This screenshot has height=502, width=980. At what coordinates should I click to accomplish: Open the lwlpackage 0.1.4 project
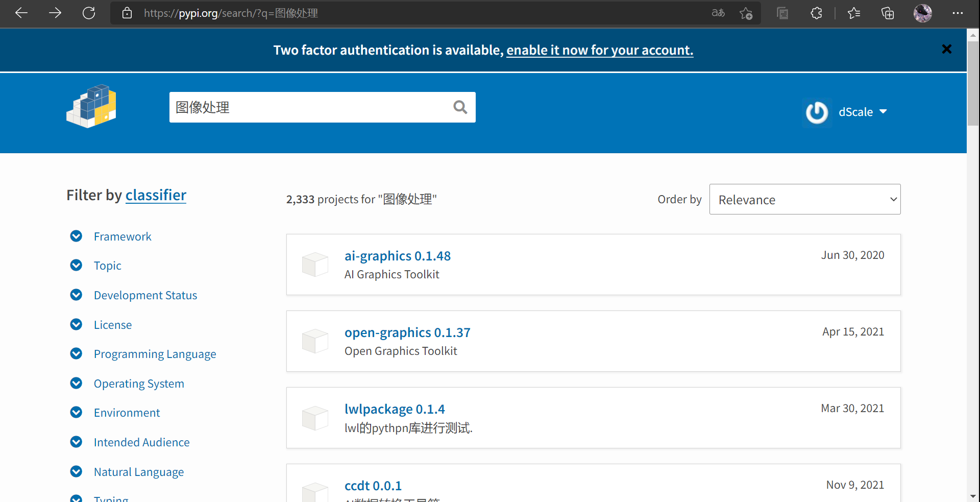tap(395, 409)
